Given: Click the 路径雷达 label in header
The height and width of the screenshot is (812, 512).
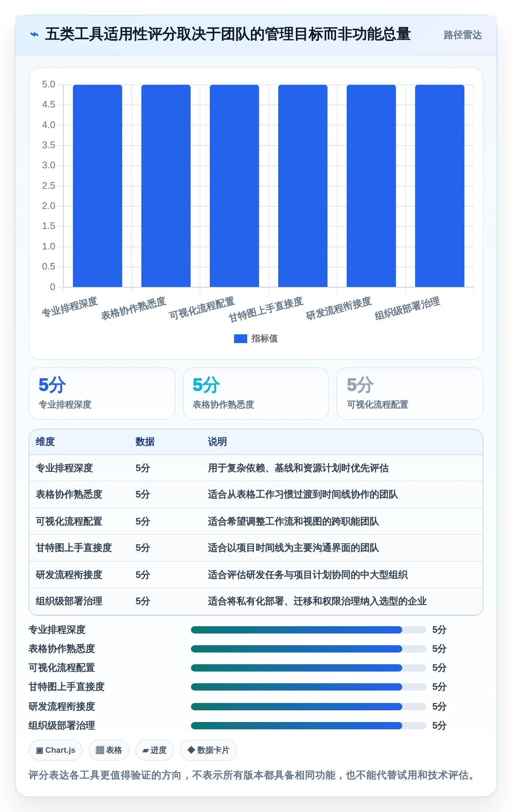Looking at the screenshot, I should click(463, 35).
